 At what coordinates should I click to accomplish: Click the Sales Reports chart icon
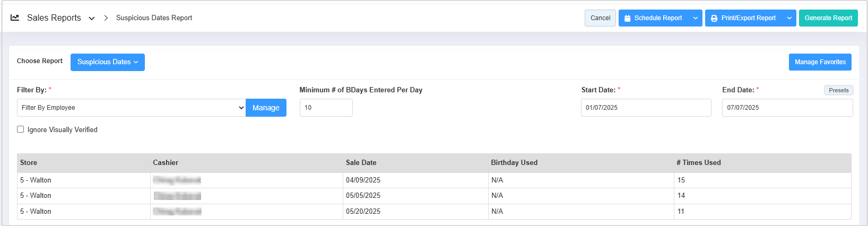(15, 18)
